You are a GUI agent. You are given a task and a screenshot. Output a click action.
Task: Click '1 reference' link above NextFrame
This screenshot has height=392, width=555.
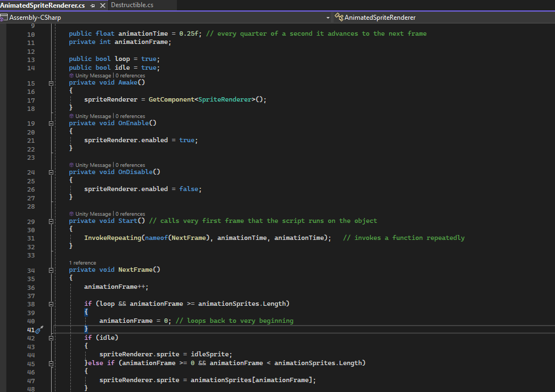coord(82,263)
